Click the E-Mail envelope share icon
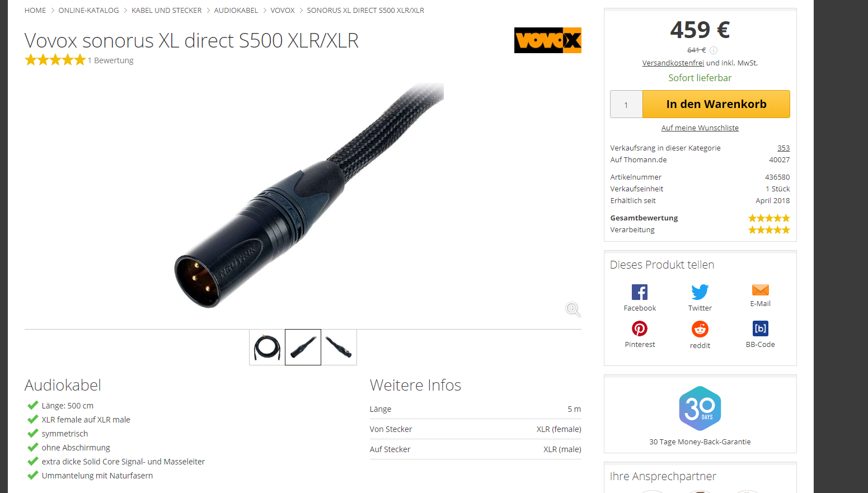 [x=760, y=290]
